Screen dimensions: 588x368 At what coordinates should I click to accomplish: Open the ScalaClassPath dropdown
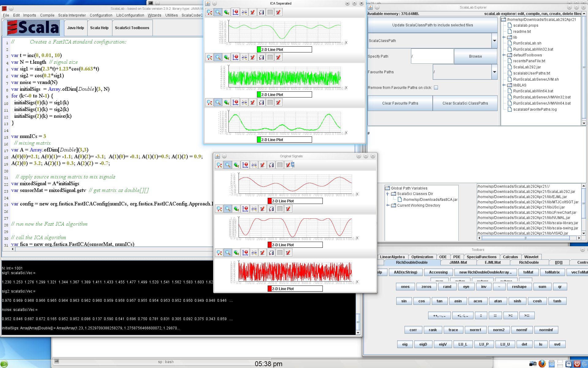tap(494, 41)
